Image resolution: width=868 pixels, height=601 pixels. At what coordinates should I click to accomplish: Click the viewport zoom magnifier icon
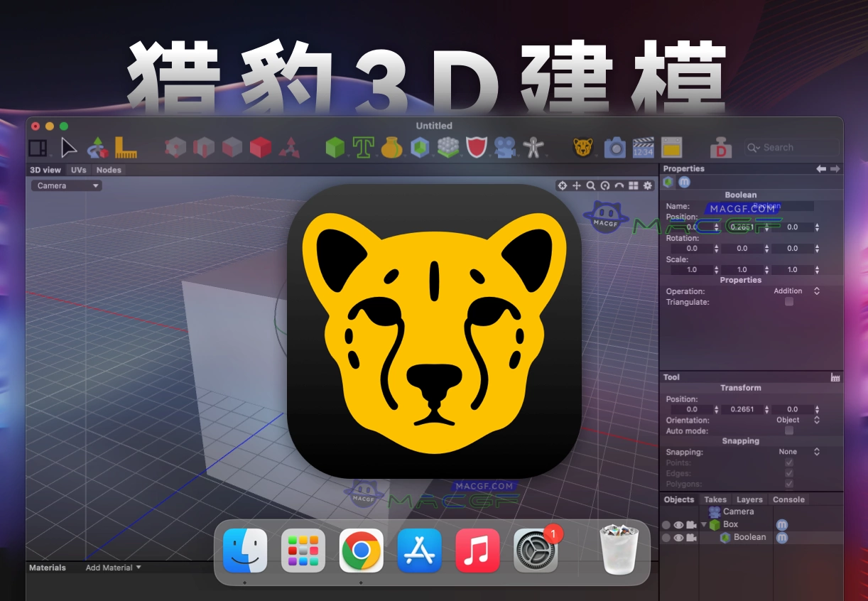pos(591,185)
